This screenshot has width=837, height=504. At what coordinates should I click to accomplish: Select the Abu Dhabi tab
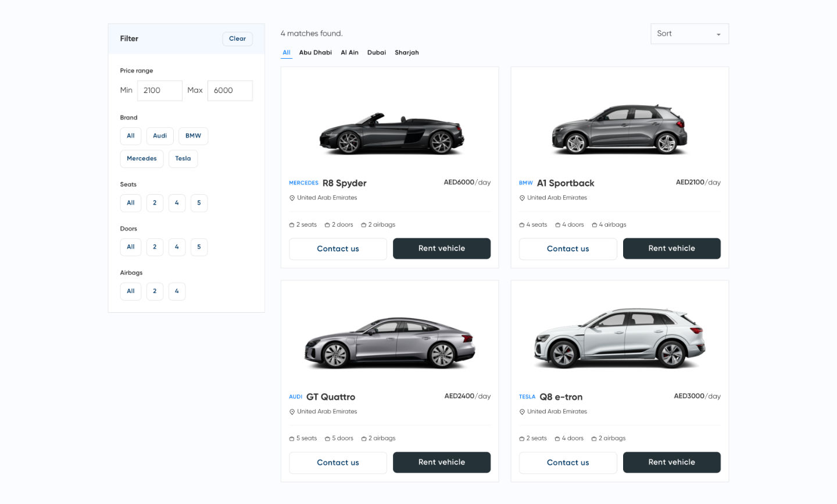click(x=315, y=53)
